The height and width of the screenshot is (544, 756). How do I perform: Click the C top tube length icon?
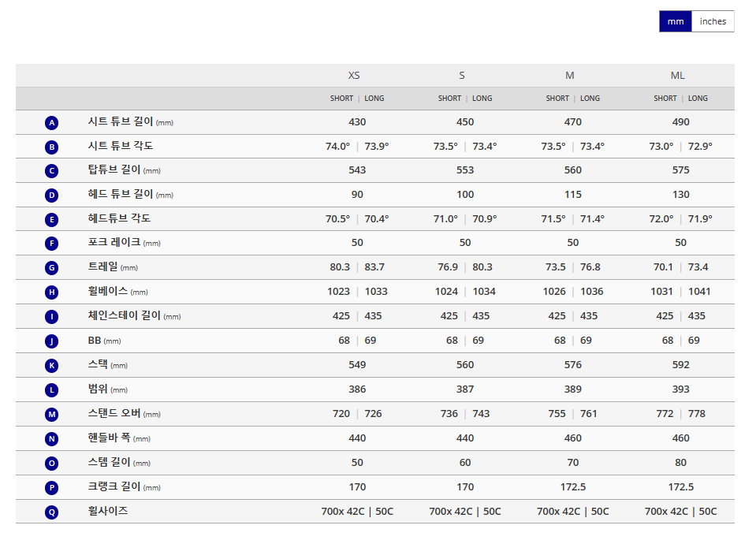pos(51,171)
